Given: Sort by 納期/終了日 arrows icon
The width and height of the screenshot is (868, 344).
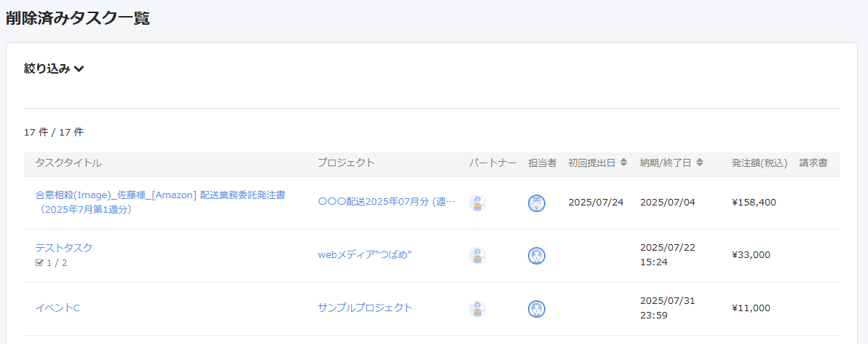Looking at the screenshot, I should point(700,163).
